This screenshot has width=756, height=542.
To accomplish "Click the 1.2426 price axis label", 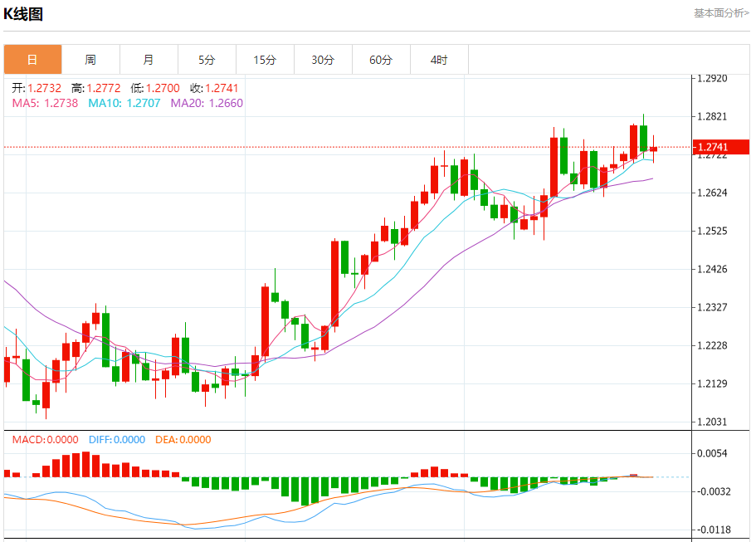I will tap(712, 269).
